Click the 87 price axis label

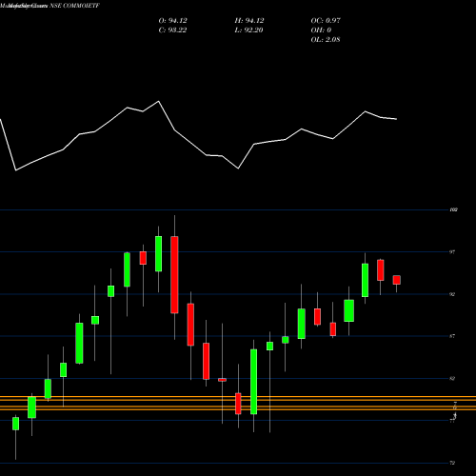452,336
